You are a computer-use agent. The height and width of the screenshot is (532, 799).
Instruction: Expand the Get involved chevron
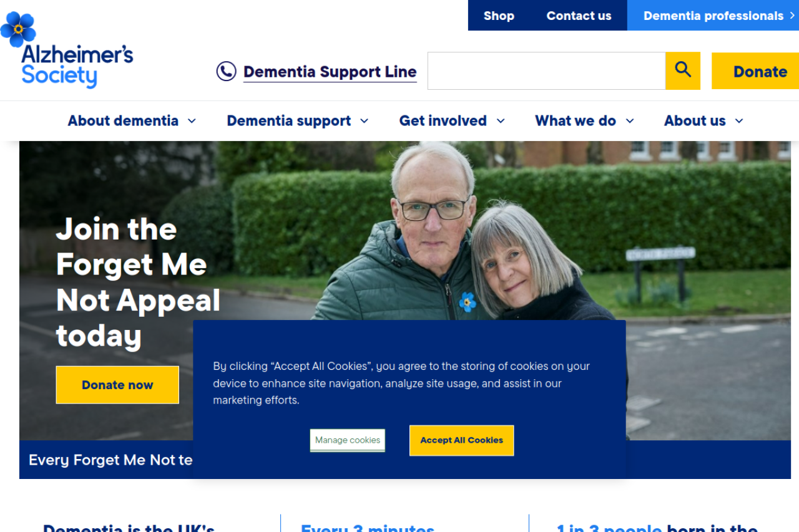click(x=500, y=121)
